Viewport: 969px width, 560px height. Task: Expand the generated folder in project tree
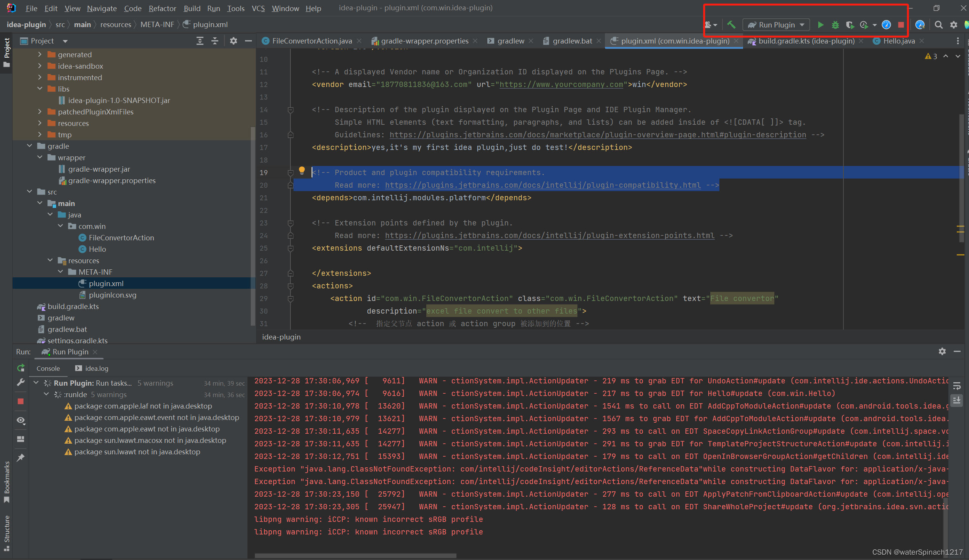40,55
